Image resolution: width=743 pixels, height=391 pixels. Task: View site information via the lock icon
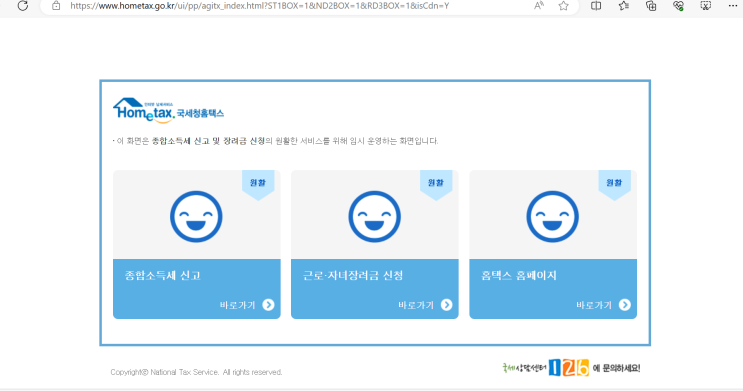56,6
